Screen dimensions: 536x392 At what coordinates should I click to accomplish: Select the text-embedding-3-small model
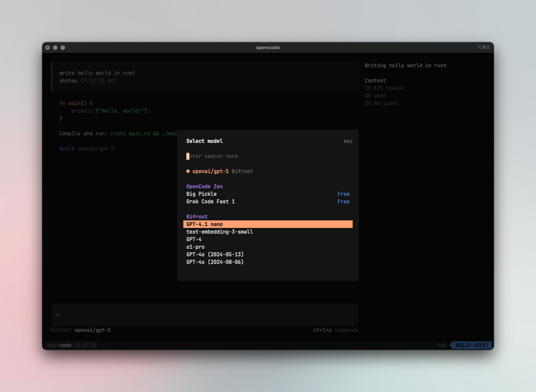[x=220, y=231]
